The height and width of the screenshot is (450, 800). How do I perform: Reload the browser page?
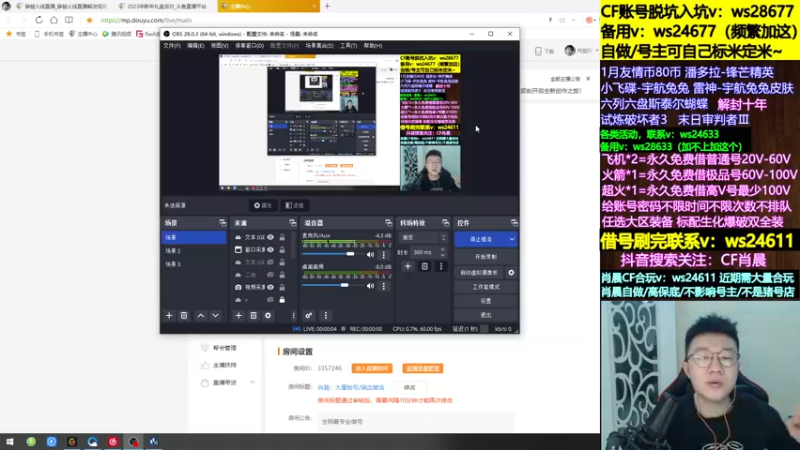click(x=39, y=20)
